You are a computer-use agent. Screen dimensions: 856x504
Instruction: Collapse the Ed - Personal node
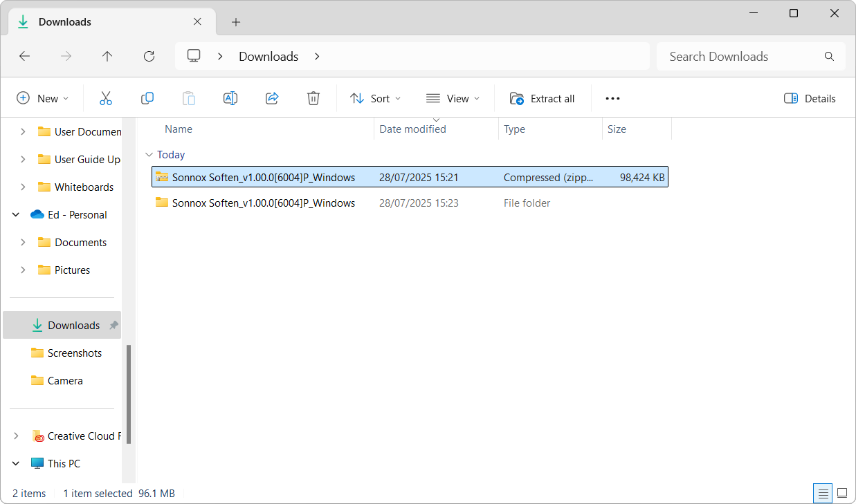tap(16, 214)
